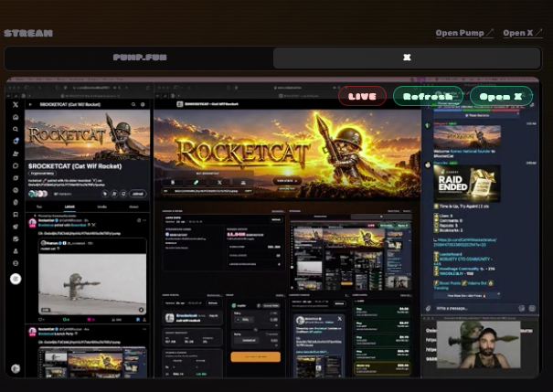The image size is (553, 392).
Task: Play the cat with rocket launcher video
Action: point(92,283)
